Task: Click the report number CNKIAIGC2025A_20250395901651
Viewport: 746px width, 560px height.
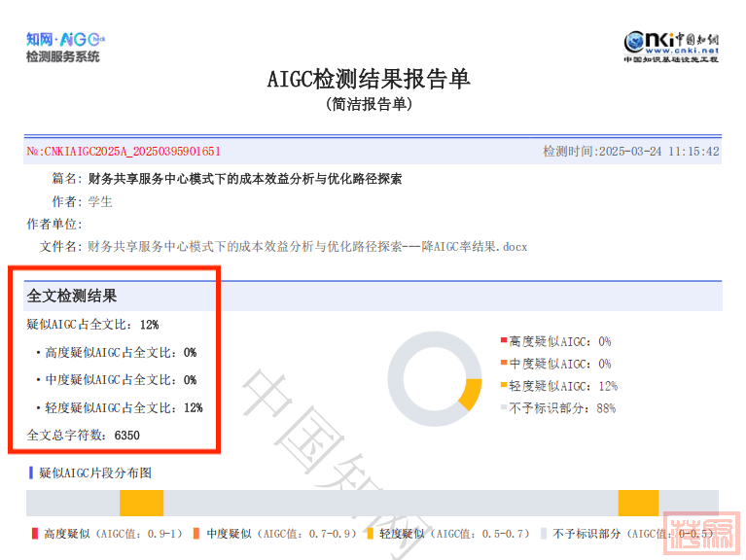Action: (124, 151)
